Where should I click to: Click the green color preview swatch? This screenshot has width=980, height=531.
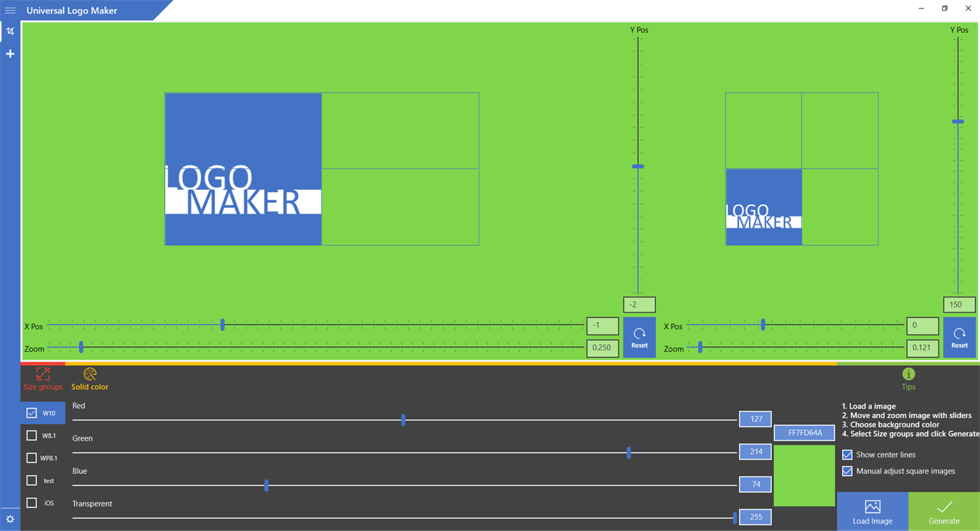tap(804, 476)
